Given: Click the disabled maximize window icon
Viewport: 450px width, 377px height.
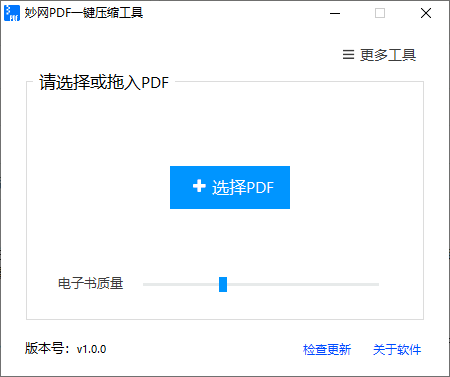Looking at the screenshot, I should coord(380,13).
